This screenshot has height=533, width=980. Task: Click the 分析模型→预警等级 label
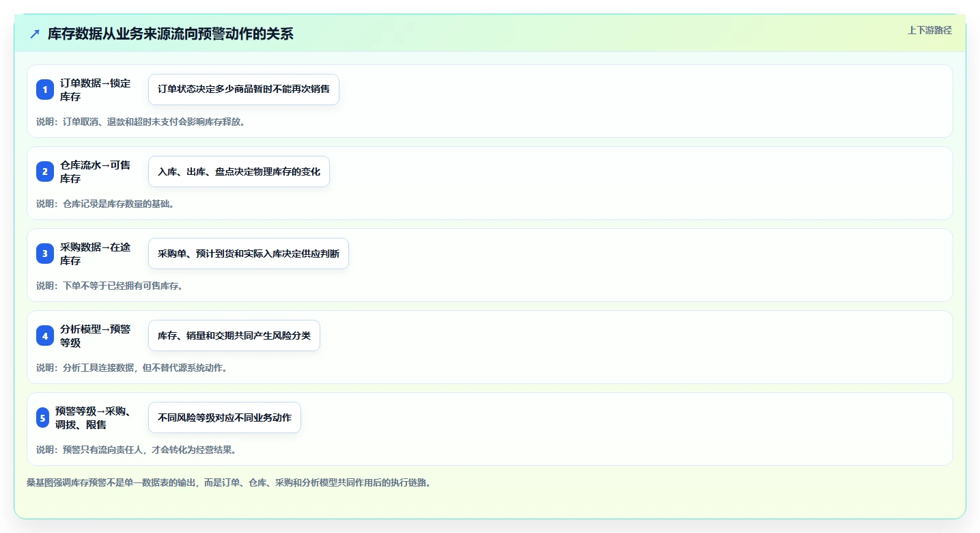(96, 336)
